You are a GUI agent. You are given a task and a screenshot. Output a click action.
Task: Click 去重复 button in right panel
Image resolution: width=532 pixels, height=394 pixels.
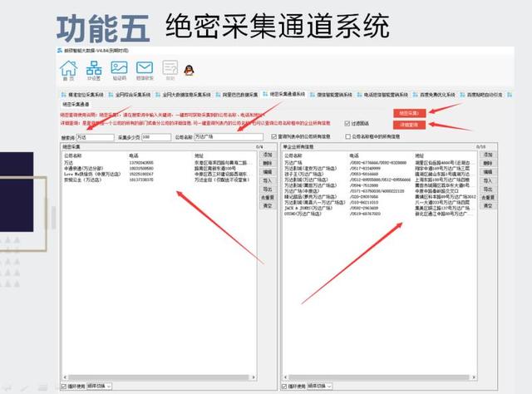[x=488, y=197]
